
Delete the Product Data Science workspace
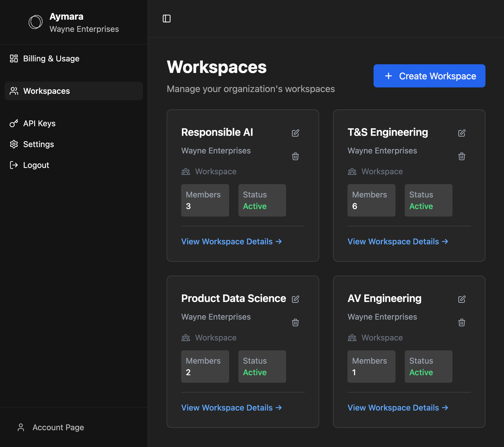tap(295, 323)
